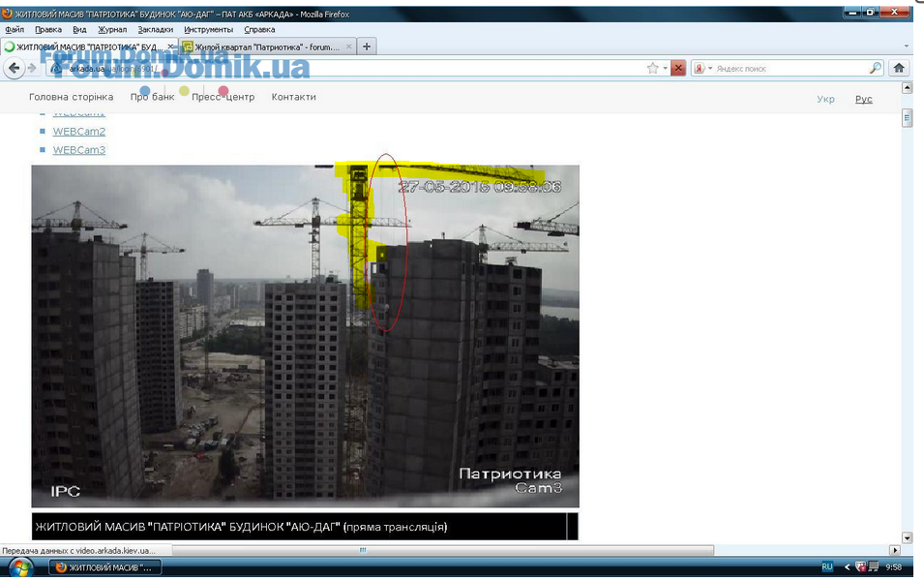The height and width of the screenshot is (581, 924).
Task: Open the Контакти page
Action: pos(293,97)
